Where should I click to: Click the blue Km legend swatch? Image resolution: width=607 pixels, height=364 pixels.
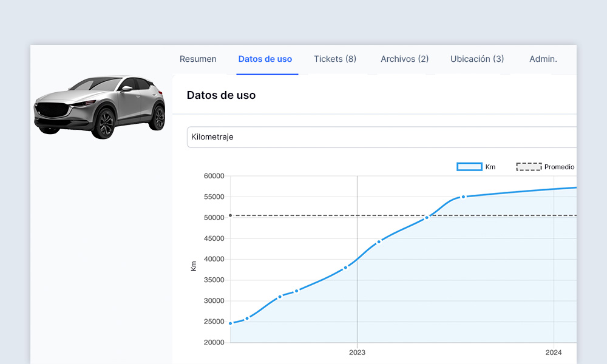click(x=468, y=166)
